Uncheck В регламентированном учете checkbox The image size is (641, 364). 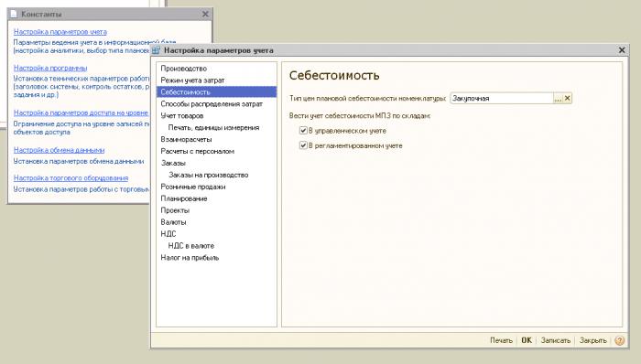303,145
